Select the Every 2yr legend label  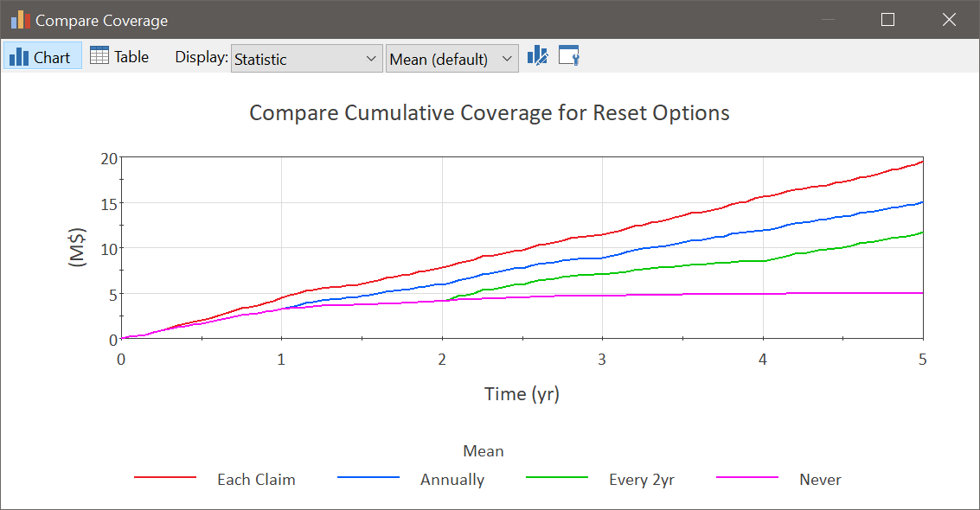642,480
